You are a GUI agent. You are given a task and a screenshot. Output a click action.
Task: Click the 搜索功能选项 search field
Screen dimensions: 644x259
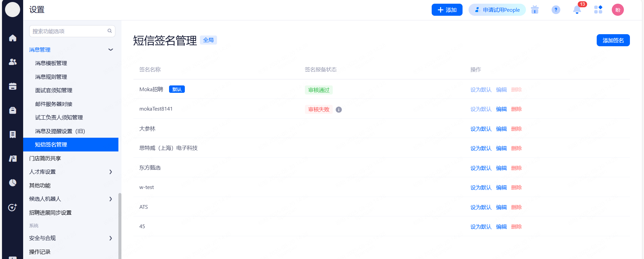coord(69,31)
